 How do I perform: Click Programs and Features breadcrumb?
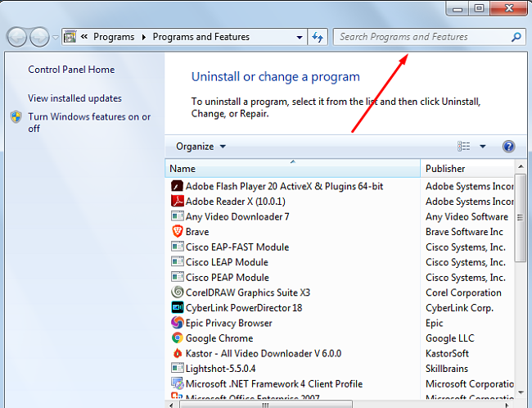tap(201, 37)
